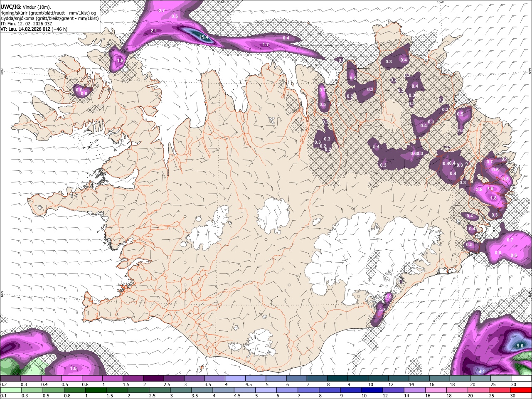532x399 pixels.
Task: Click the 0.2 legend tick label
Action: pyautogui.click(x=3, y=384)
